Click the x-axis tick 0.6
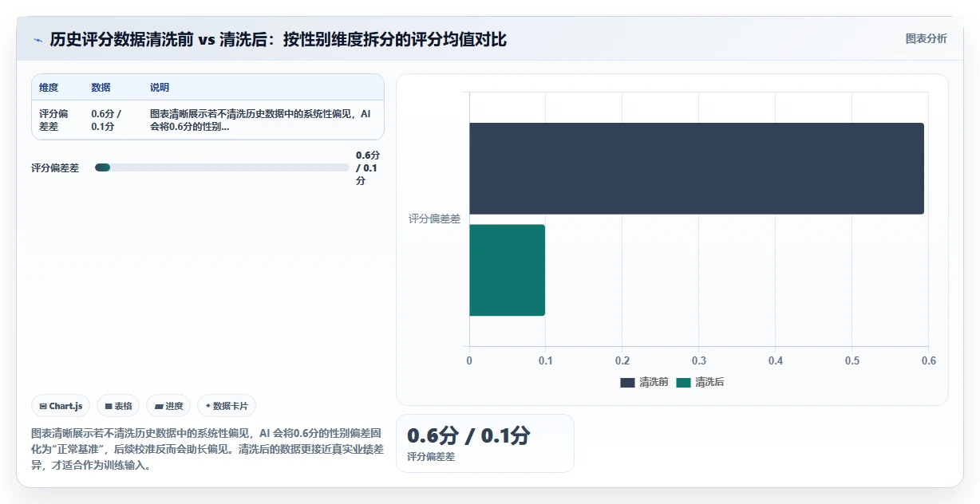Image resolution: width=980 pixels, height=504 pixels. (929, 361)
